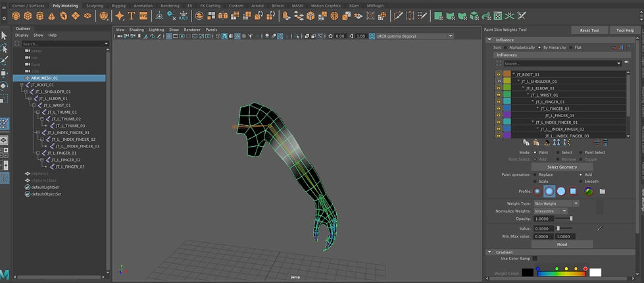This screenshot has width=644, height=283.
Task: Sort influences Flat
Action: [571, 47]
